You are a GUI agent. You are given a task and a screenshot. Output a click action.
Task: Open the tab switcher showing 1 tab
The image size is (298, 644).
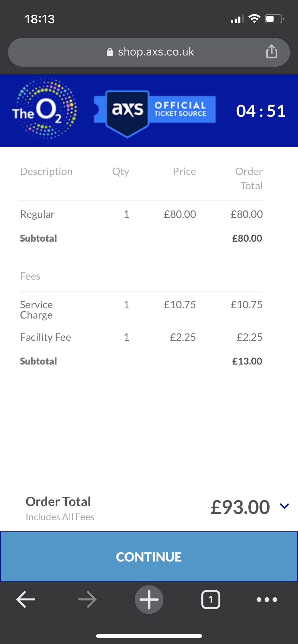211,599
